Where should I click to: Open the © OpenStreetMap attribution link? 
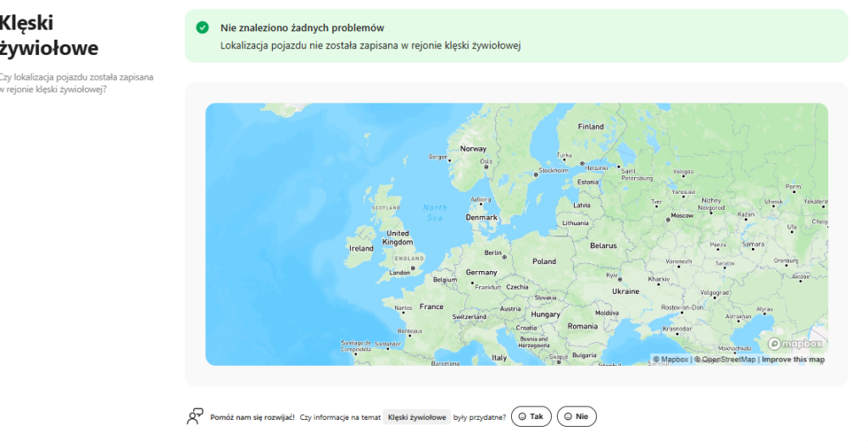[726, 360]
